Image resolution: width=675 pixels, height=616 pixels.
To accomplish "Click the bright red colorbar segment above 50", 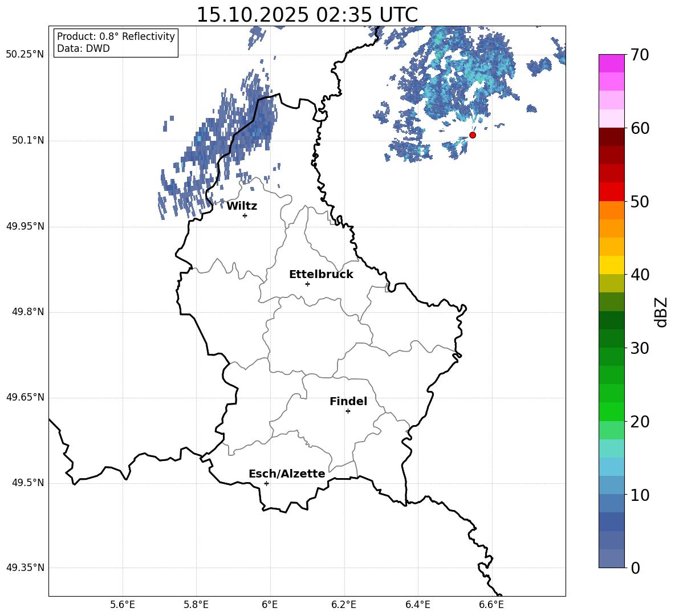I will [611, 192].
